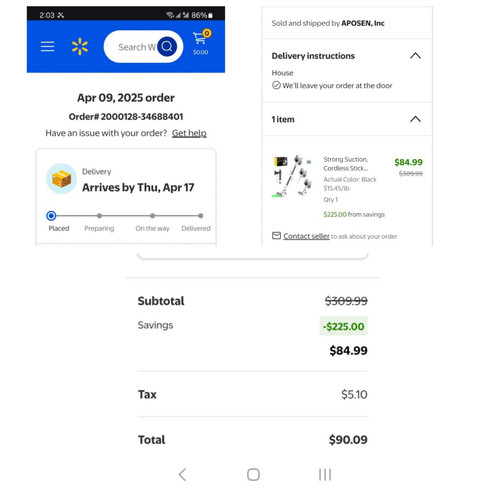Viewport: 500px width, 500px height.
Task: Click the Get help link
Action: tap(189, 133)
